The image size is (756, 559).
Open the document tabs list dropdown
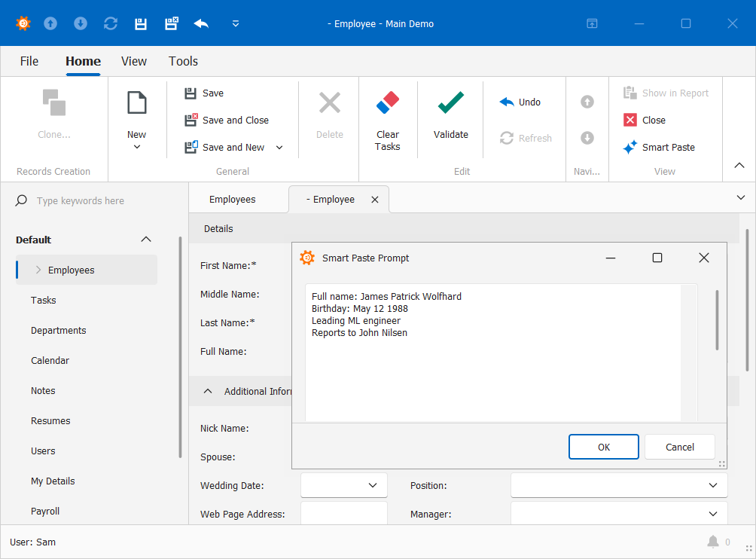point(741,197)
